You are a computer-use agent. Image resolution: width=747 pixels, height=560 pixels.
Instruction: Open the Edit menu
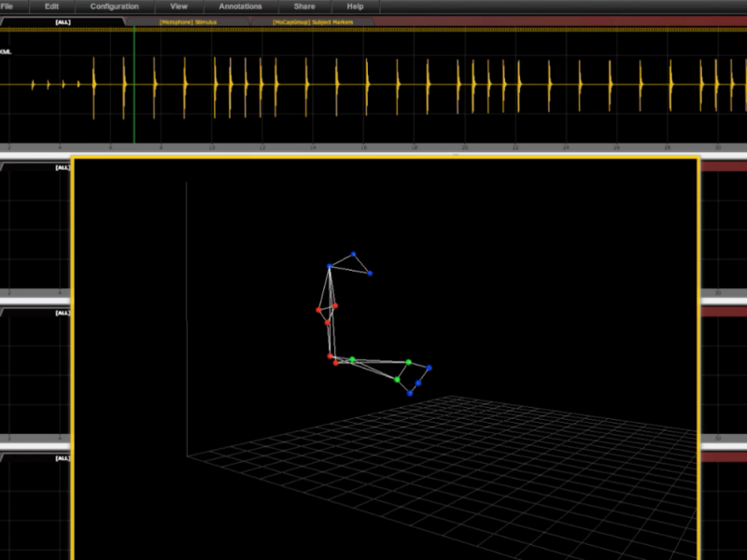point(51,7)
